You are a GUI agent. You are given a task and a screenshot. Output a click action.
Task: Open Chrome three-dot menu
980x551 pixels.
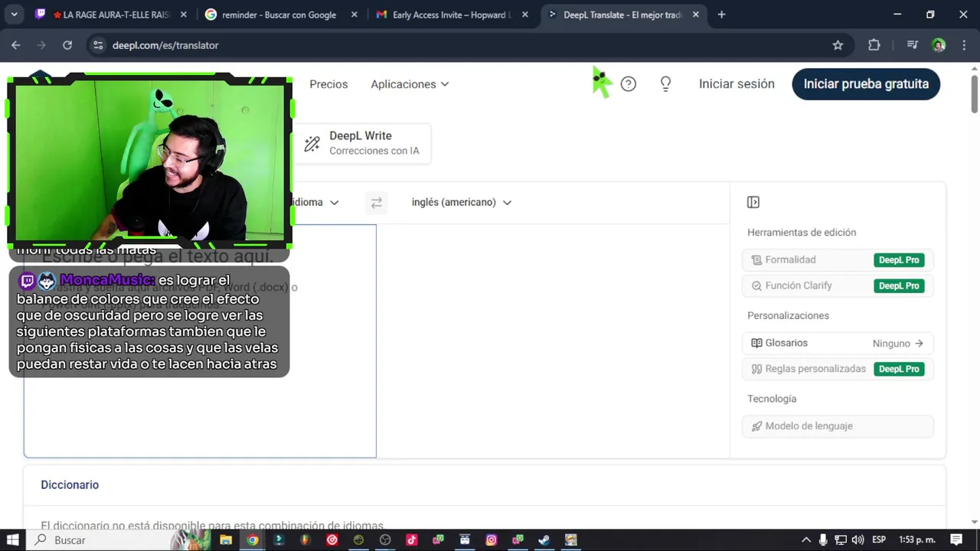pos(964,45)
